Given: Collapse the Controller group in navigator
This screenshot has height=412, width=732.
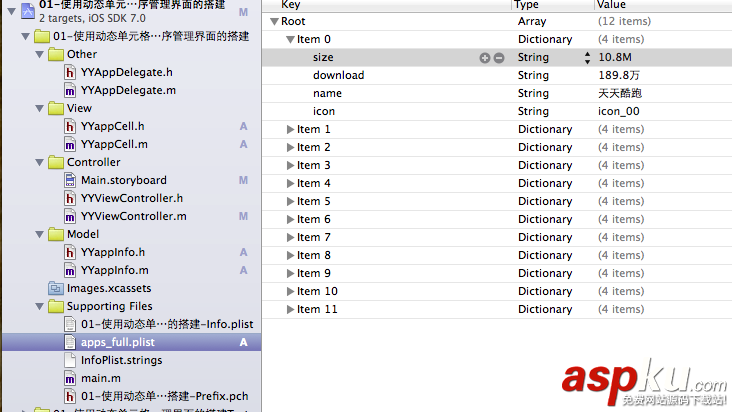Looking at the screenshot, I should [x=40, y=163].
